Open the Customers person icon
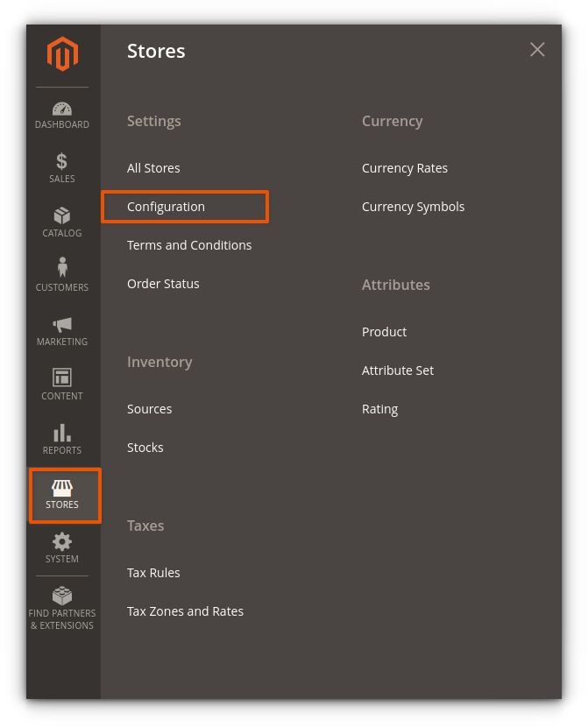This screenshot has width=588, height=727. click(62, 267)
